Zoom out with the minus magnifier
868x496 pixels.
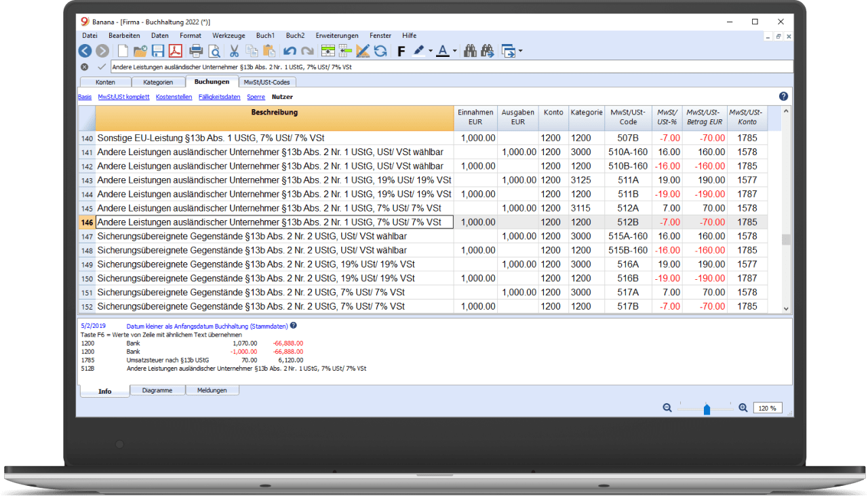667,408
